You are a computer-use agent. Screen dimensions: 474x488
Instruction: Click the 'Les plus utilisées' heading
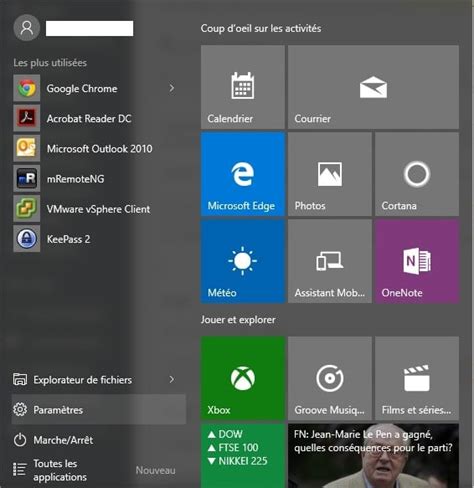(50, 63)
